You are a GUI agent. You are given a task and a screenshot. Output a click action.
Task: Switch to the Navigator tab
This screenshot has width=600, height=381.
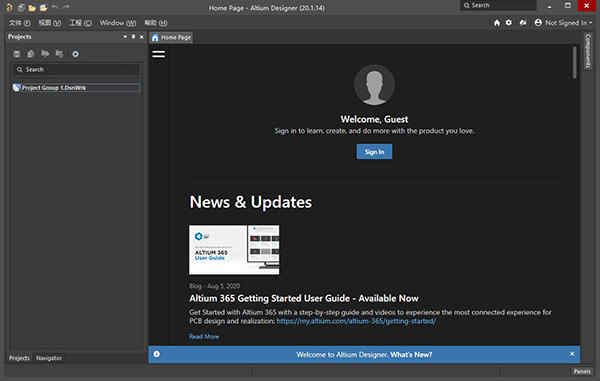[x=49, y=358]
